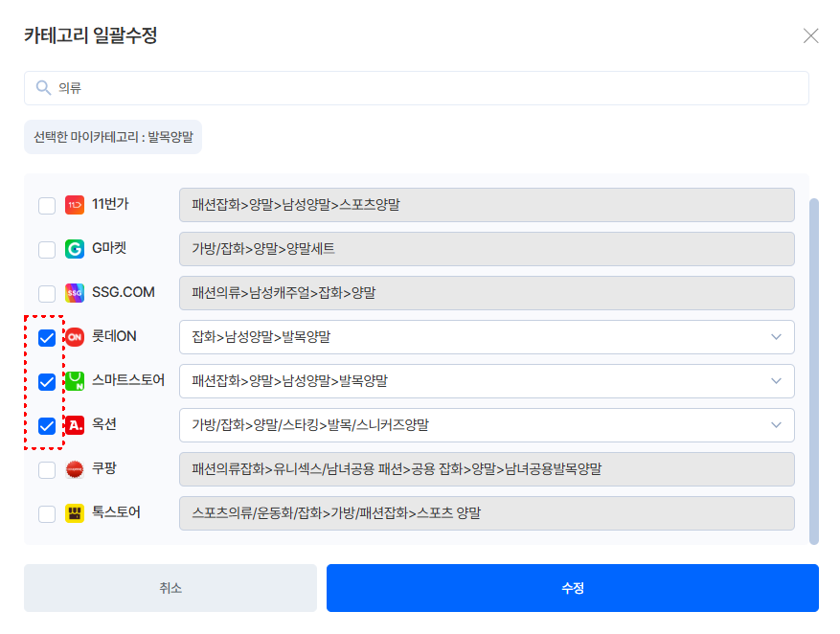This screenshot has height=634, width=840.
Task: Click the 스마트스토어 green logo icon
Action: [75, 381]
